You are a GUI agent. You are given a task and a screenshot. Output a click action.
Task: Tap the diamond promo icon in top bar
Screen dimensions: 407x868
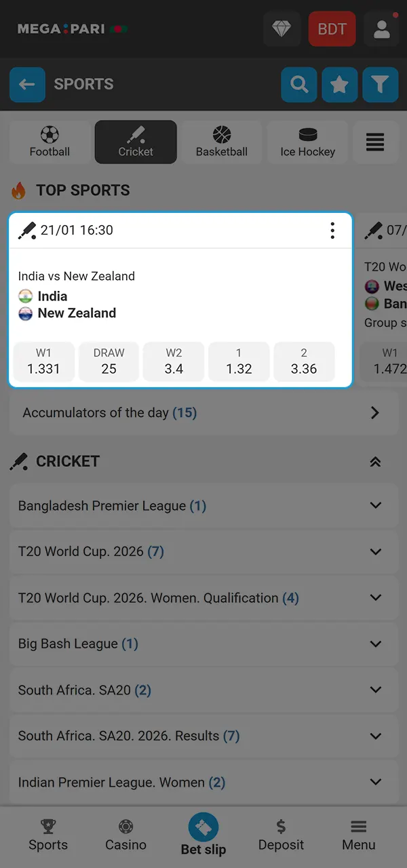[282, 29]
